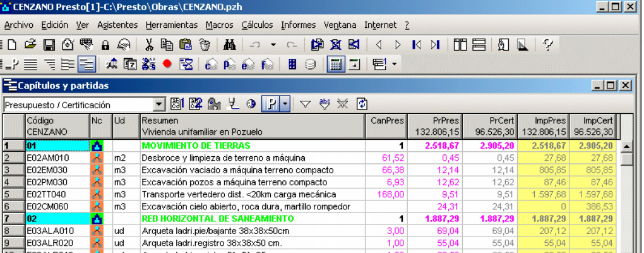Image resolution: width=644 pixels, height=253 pixels.
Task: Click the refresh document icon in panel toolbar
Action: pyautogui.click(x=362, y=104)
